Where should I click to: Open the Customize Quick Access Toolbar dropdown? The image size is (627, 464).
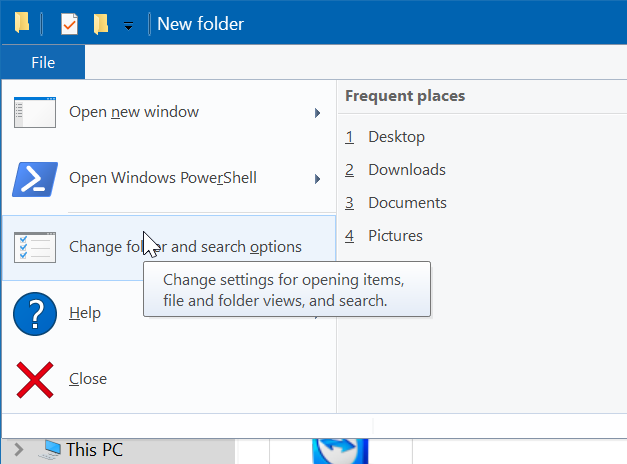coord(128,26)
